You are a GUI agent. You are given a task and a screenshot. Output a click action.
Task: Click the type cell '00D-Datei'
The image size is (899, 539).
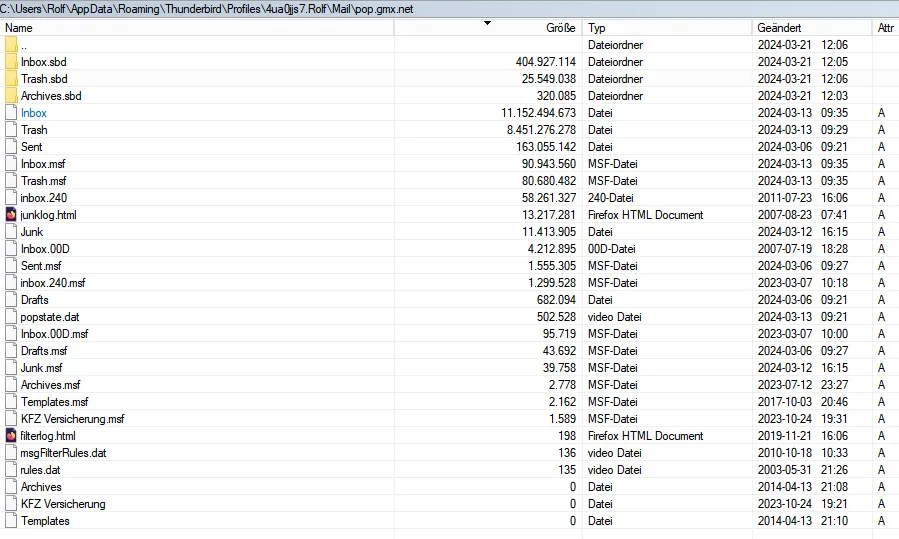(611, 249)
